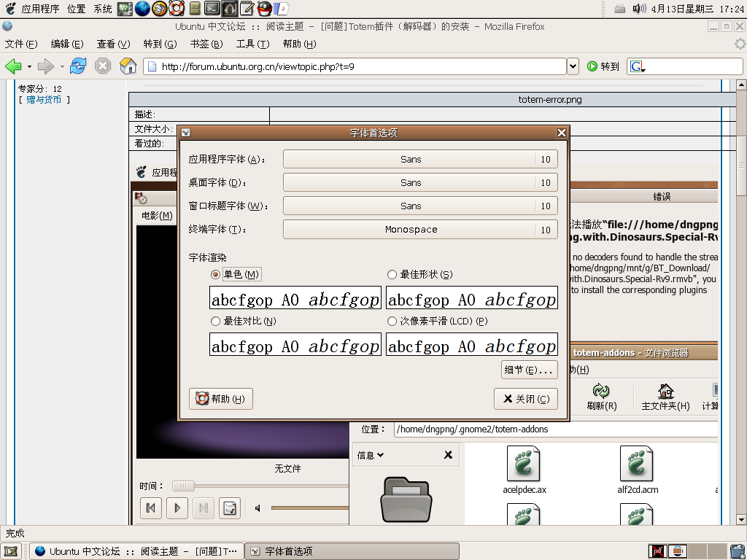Screen dimensions: 747x560
Task: Launch the penguin QQ chat icon
Action: point(264,9)
